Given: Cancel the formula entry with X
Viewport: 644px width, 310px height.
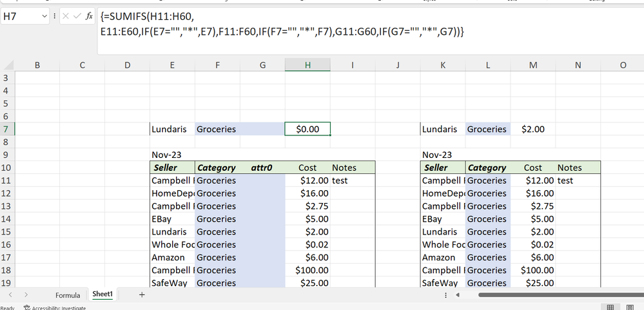Looking at the screenshot, I should pyautogui.click(x=66, y=16).
